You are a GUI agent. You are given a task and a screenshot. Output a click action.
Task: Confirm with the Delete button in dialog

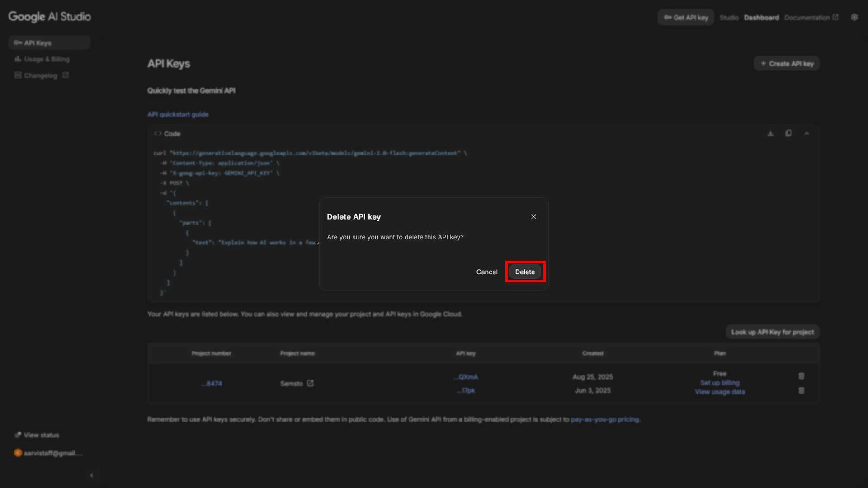(525, 272)
